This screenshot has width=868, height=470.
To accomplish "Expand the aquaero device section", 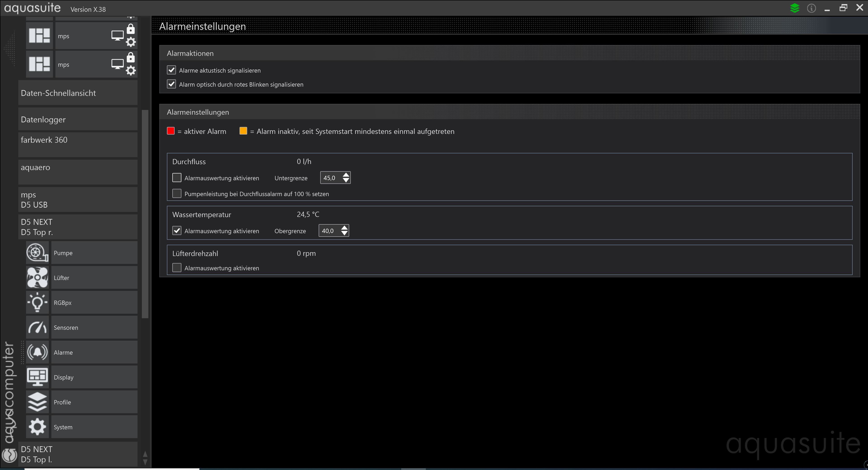I will (78, 172).
